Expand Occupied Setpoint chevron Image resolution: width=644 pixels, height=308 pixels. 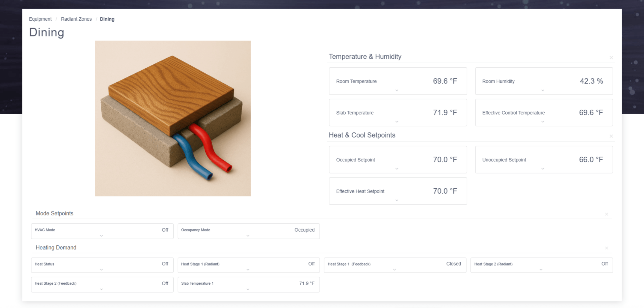tap(397, 169)
